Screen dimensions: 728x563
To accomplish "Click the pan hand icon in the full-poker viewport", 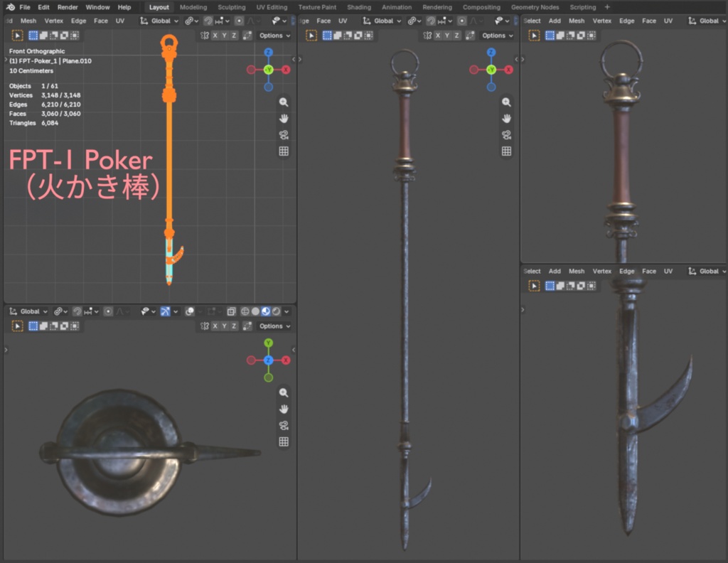I will coord(506,119).
